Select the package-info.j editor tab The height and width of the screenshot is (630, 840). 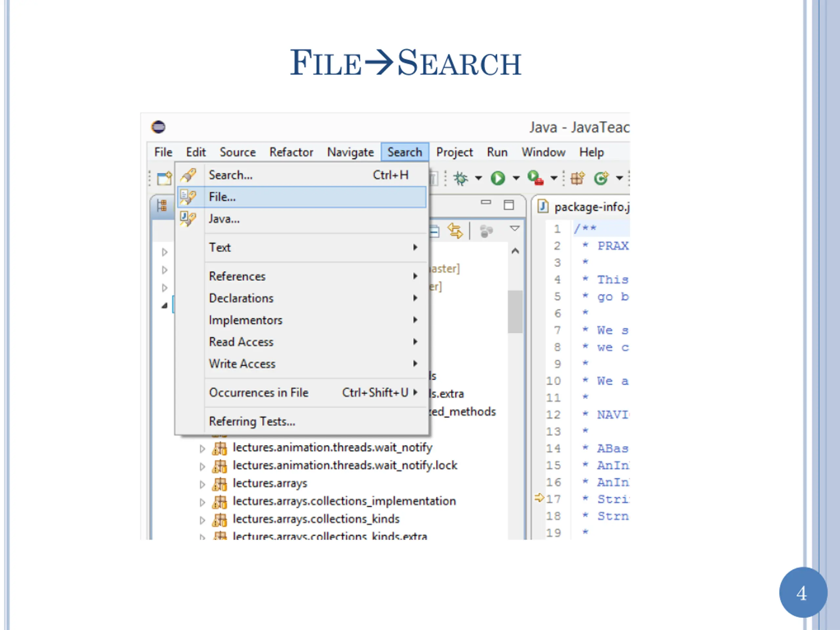[x=584, y=207]
